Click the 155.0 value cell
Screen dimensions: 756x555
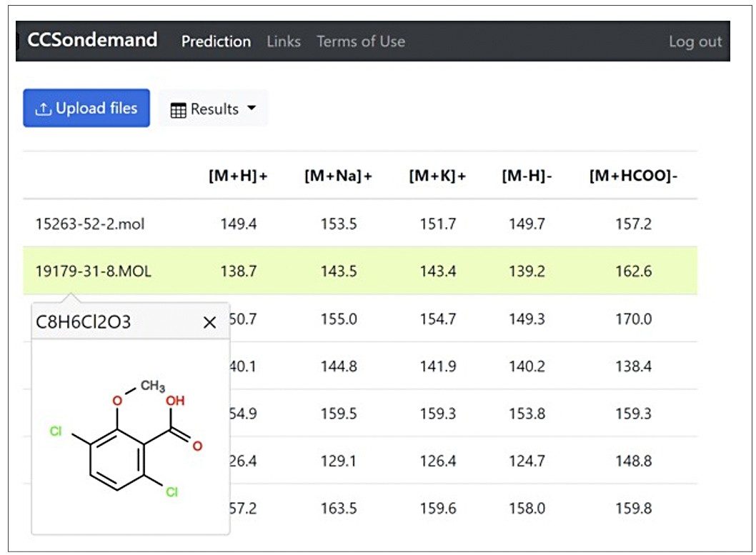coord(339,319)
